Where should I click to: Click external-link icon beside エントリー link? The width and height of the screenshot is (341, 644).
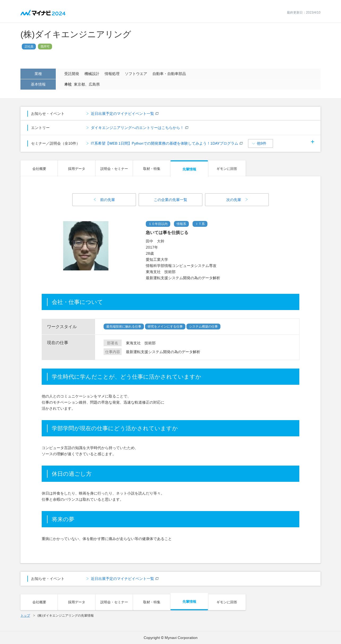point(187,128)
